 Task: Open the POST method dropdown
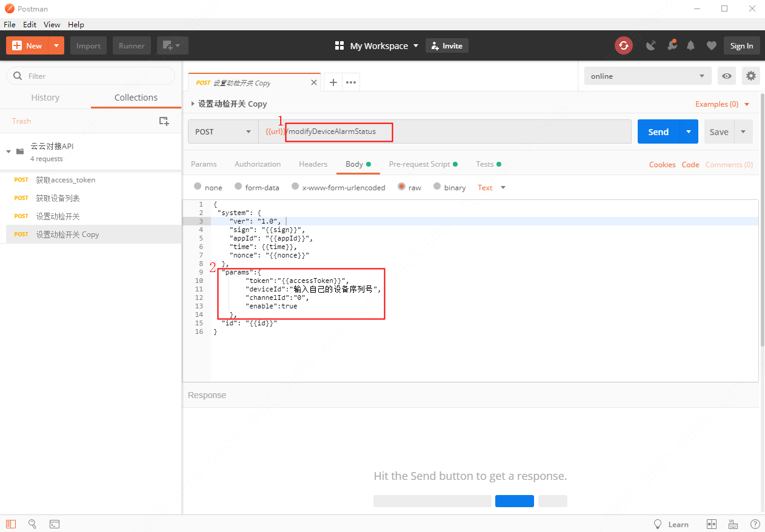223,132
